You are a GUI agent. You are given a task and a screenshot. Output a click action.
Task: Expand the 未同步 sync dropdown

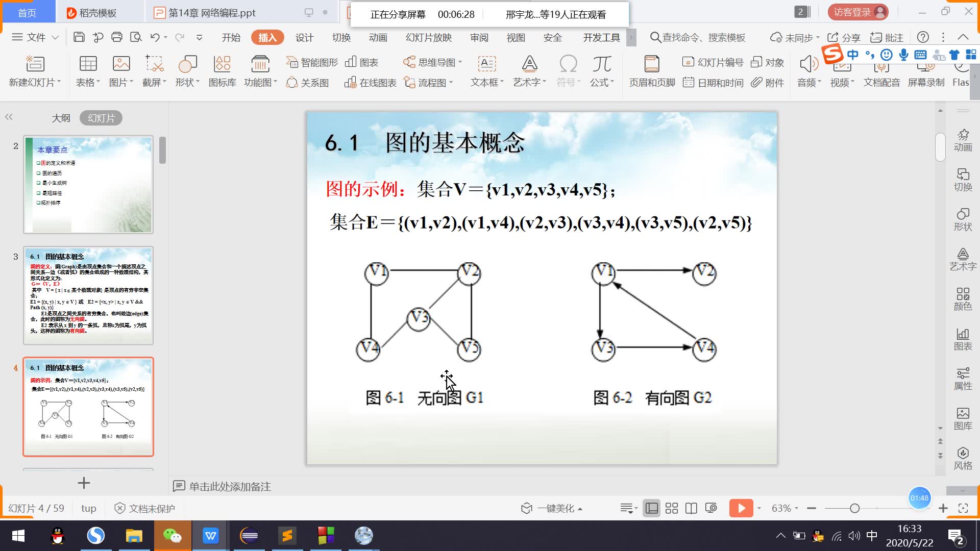818,37
